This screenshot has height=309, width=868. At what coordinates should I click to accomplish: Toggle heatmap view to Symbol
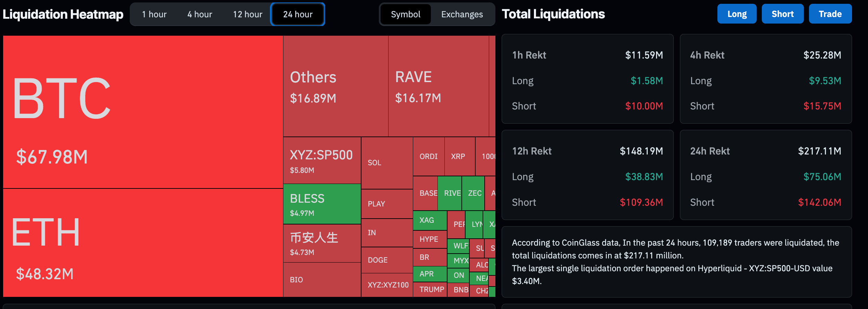pyautogui.click(x=406, y=14)
